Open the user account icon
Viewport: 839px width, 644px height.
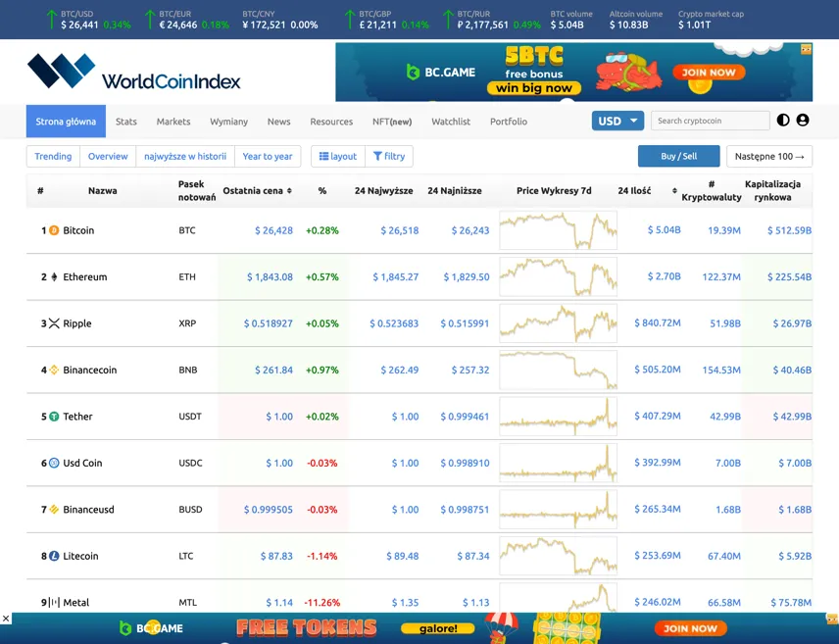click(802, 121)
